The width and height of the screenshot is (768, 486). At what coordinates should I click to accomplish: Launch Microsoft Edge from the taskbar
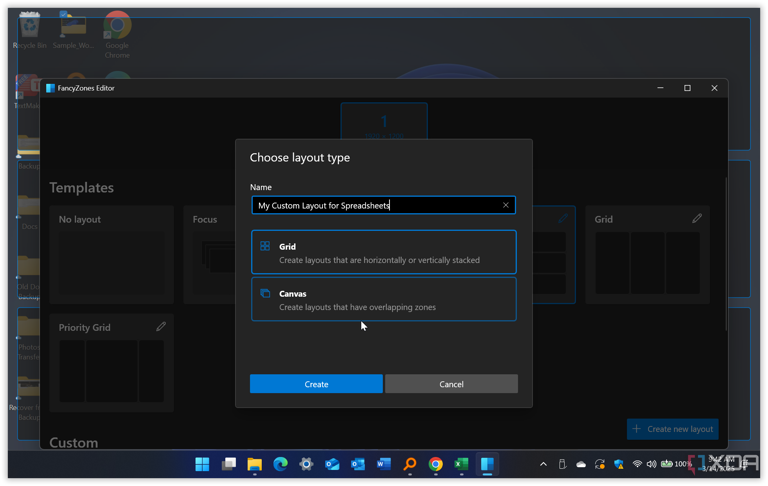click(x=280, y=464)
